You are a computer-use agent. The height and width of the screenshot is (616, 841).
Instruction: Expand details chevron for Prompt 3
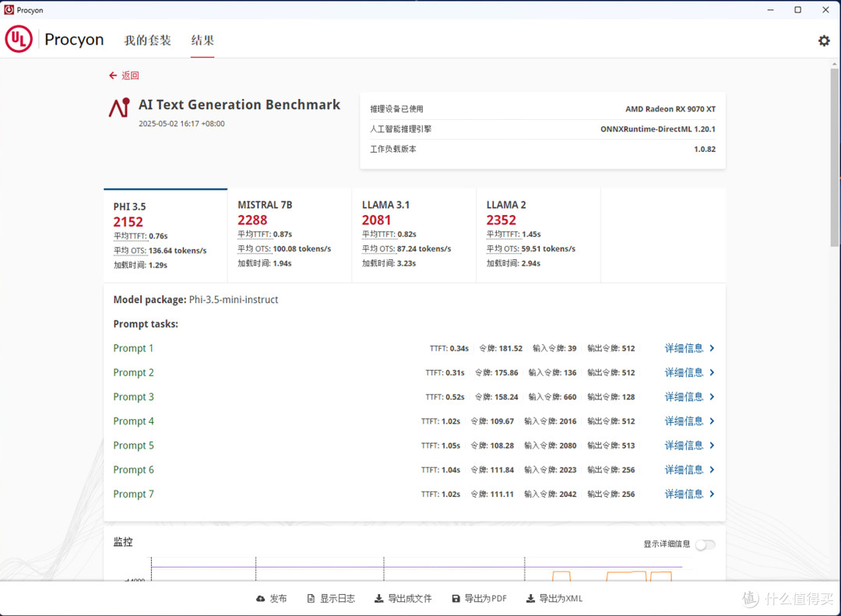(x=712, y=396)
